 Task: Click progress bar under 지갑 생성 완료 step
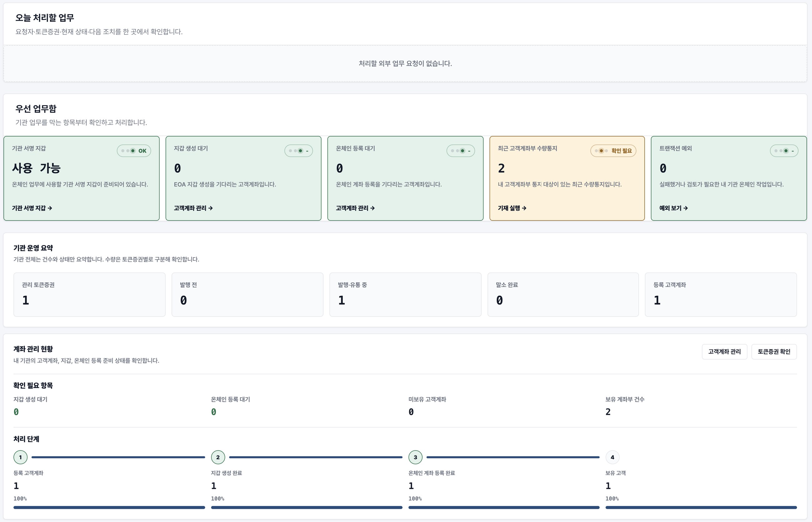click(306, 507)
